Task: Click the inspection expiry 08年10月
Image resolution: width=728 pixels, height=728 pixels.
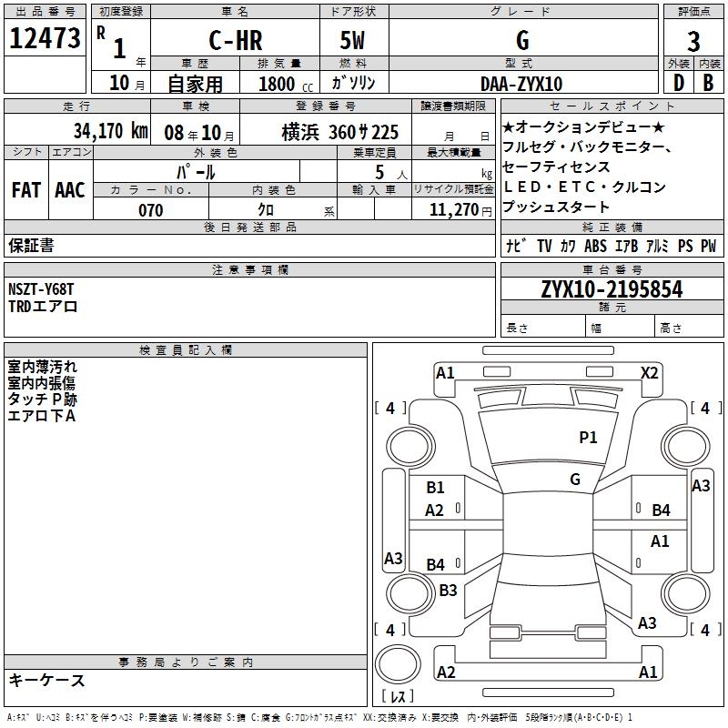Action: 199,133
